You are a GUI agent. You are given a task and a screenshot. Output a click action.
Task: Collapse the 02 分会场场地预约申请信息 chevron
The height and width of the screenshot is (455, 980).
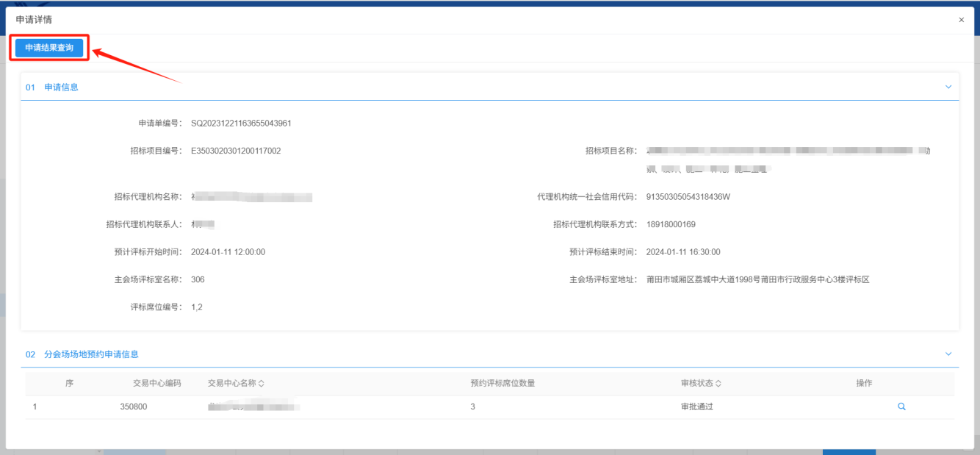pos(948,354)
